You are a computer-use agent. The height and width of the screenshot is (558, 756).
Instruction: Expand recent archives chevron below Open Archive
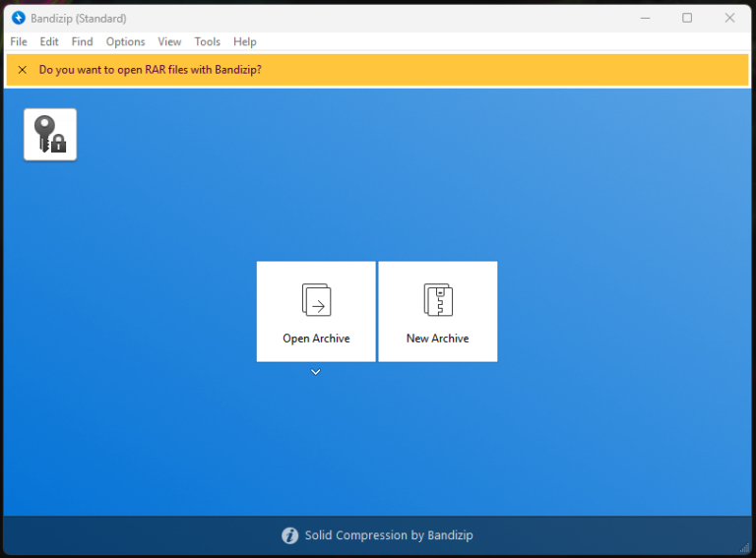pyautogui.click(x=316, y=372)
